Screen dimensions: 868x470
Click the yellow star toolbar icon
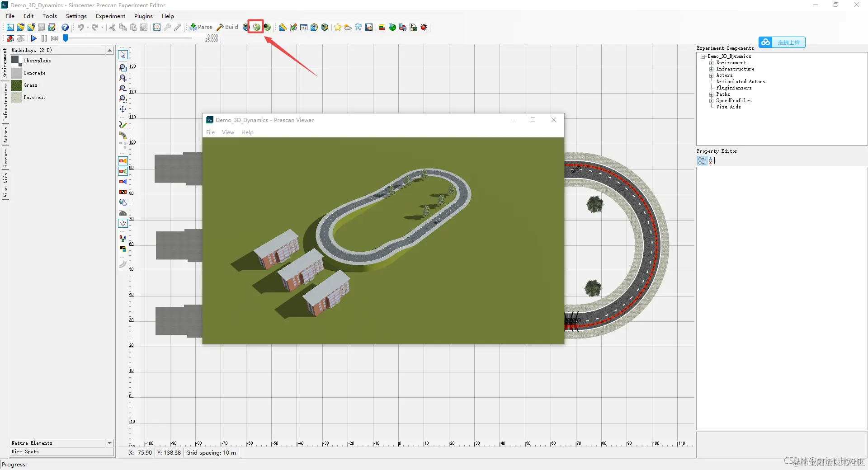[x=337, y=27]
